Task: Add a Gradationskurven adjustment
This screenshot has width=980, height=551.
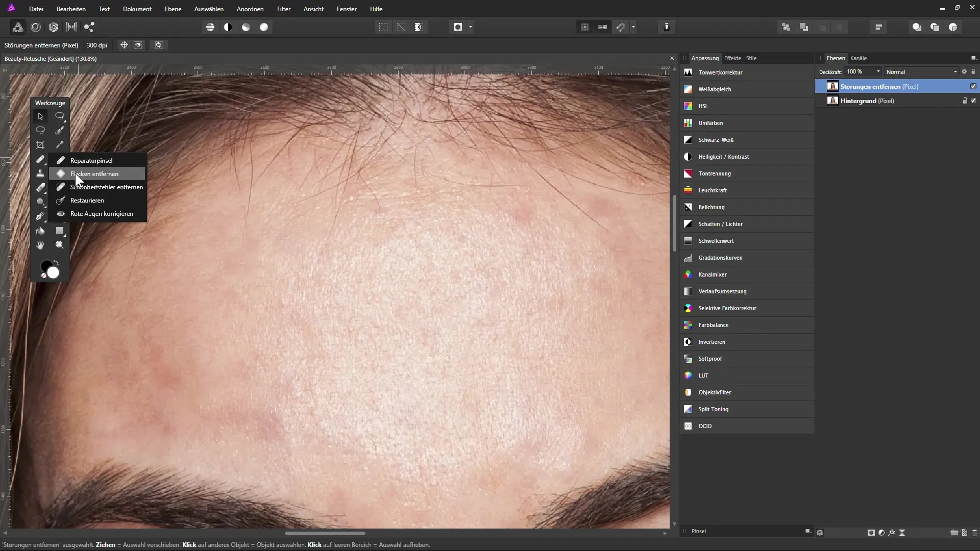Action: pos(747,258)
